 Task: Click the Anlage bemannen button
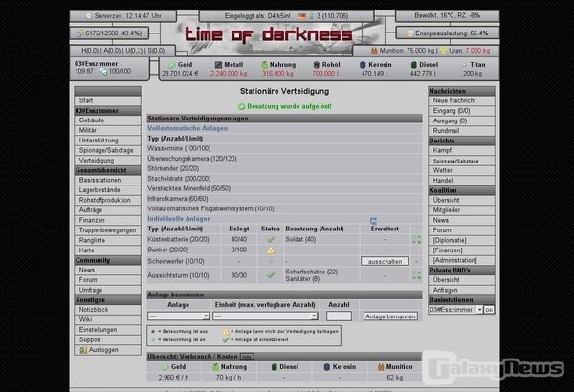390,316
